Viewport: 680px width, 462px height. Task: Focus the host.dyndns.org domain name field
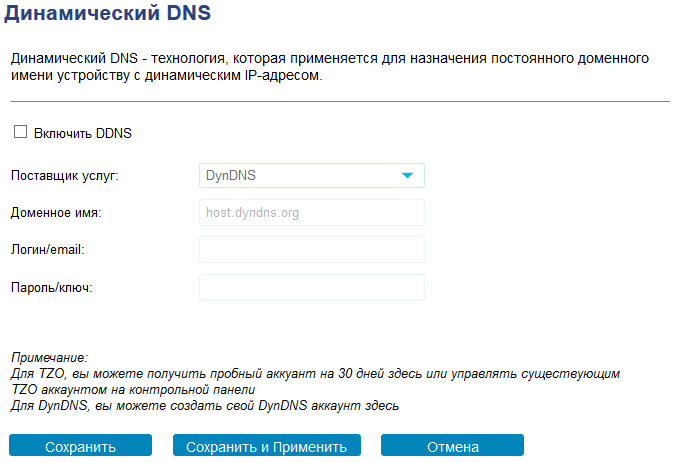(x=311, y=212)
